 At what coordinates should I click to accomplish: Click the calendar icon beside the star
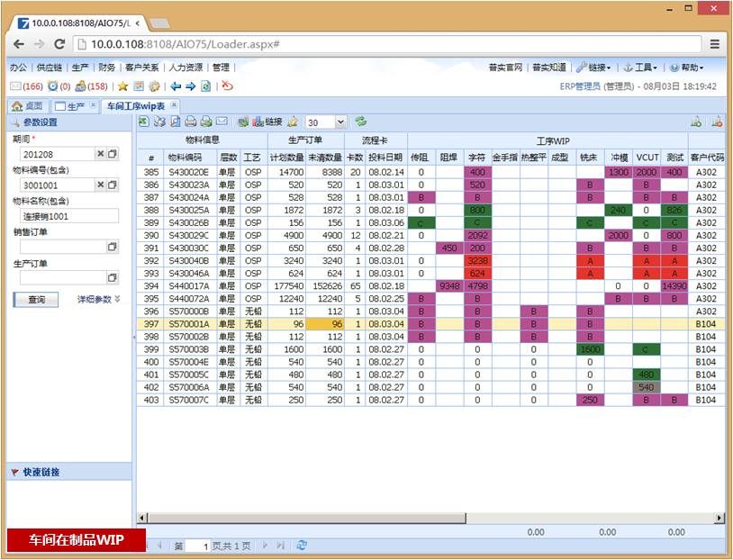tap(139, 86)
